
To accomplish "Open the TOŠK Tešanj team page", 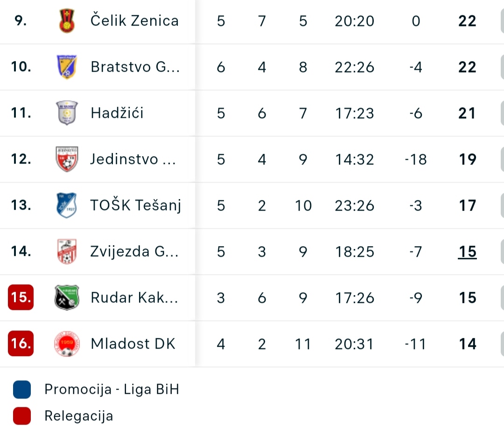I will coord(136,205).
